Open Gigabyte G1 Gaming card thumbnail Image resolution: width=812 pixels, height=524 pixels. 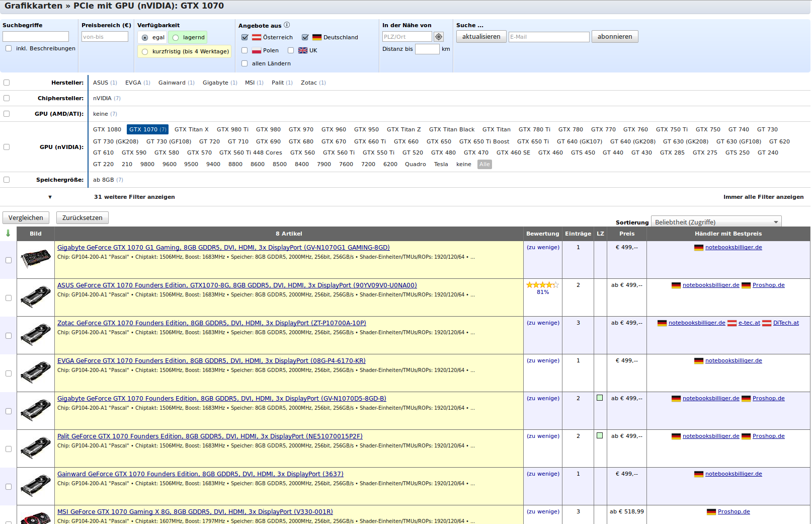click(x=36, y=259)
